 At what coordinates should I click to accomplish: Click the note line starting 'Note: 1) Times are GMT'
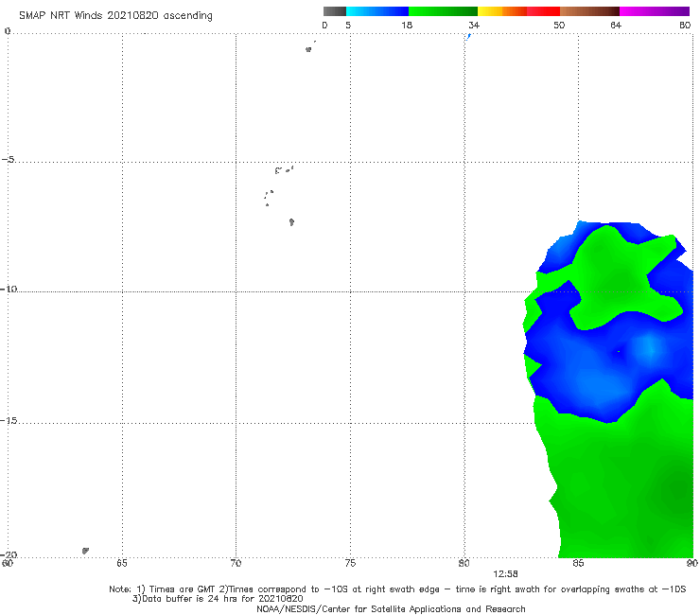397,589
